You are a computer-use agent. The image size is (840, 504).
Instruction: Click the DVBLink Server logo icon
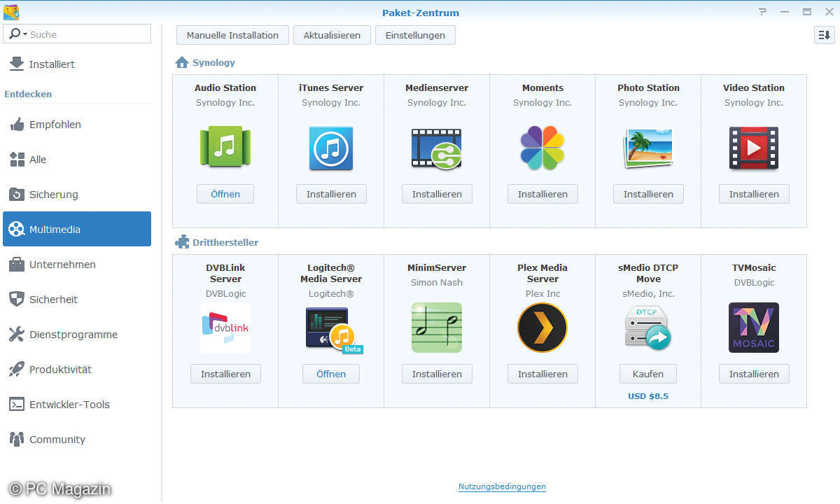[x=225, y=328]
